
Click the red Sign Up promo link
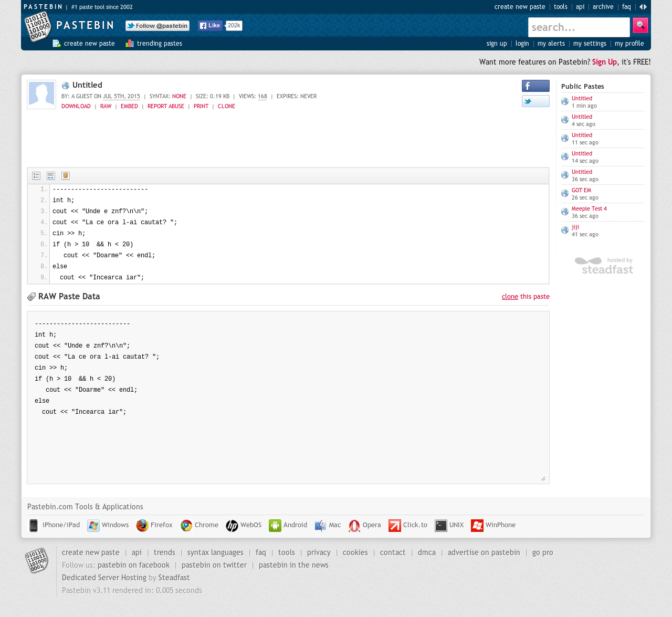[x=604, y=62]
